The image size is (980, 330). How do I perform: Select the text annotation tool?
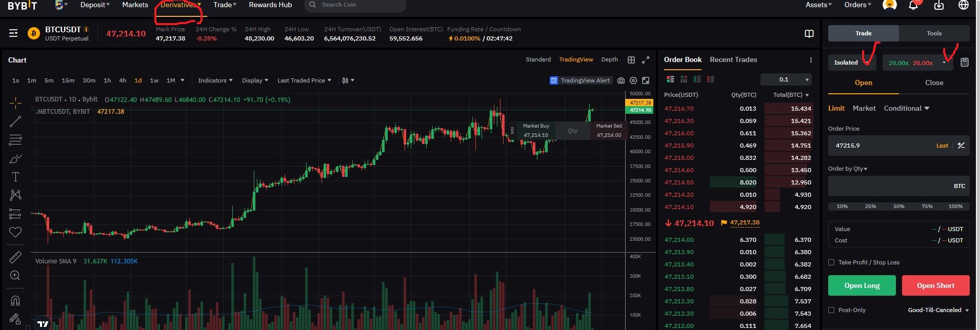coord(15,177)
